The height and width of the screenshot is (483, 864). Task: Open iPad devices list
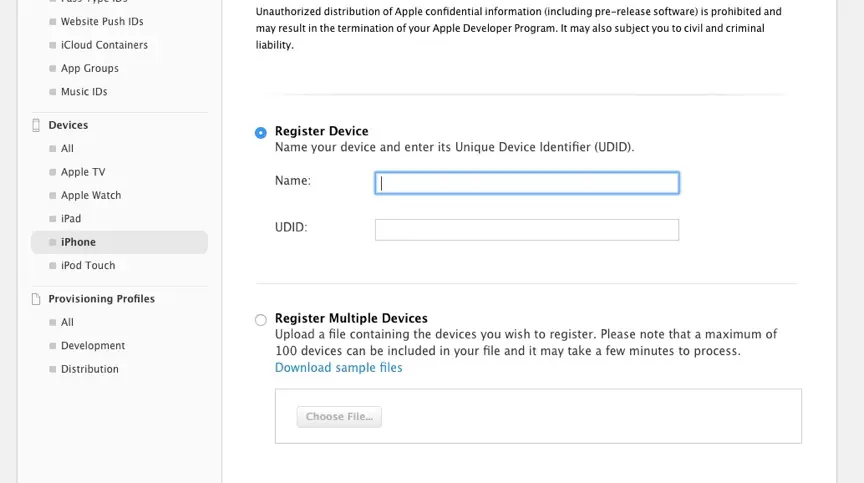(71, 219)
